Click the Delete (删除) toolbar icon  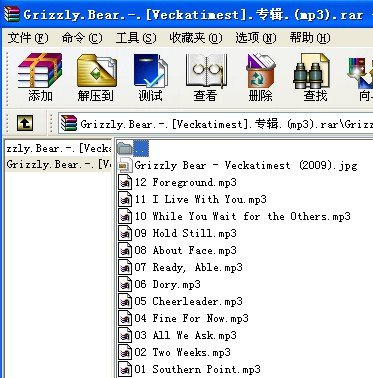[x=261, y=77]
